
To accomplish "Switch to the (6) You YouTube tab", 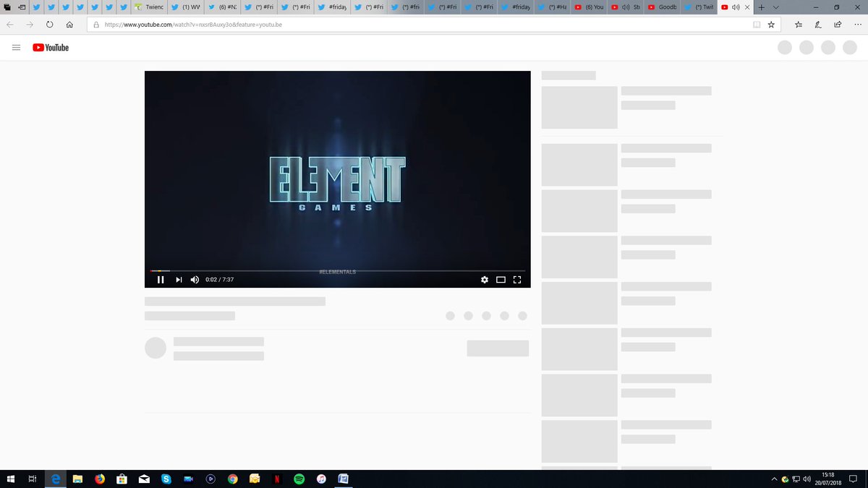I will [x=589, y=7].
